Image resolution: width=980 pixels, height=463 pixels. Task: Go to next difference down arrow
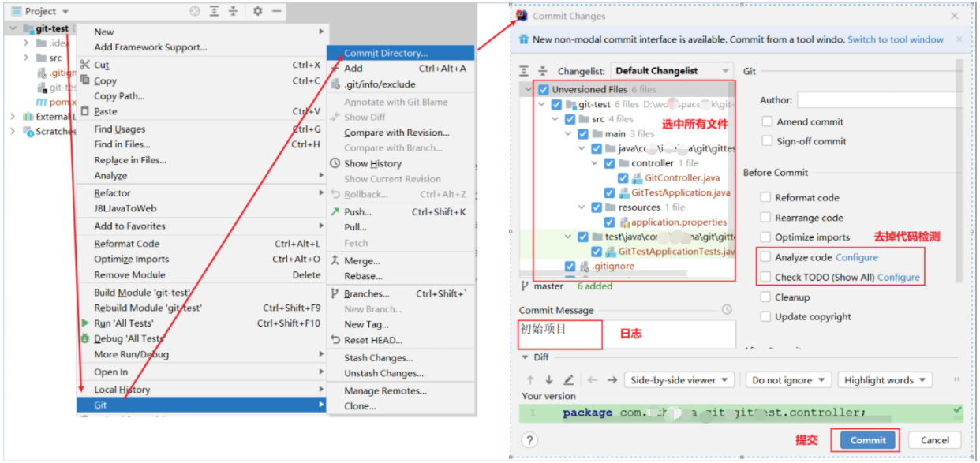coord(549,379)
